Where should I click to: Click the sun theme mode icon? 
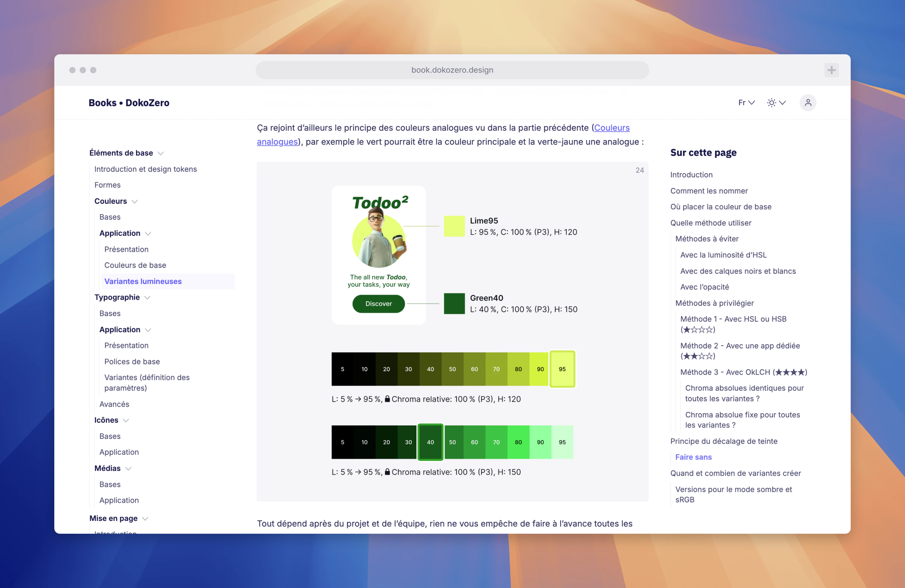pyautogui.click(x=771, y=103)
